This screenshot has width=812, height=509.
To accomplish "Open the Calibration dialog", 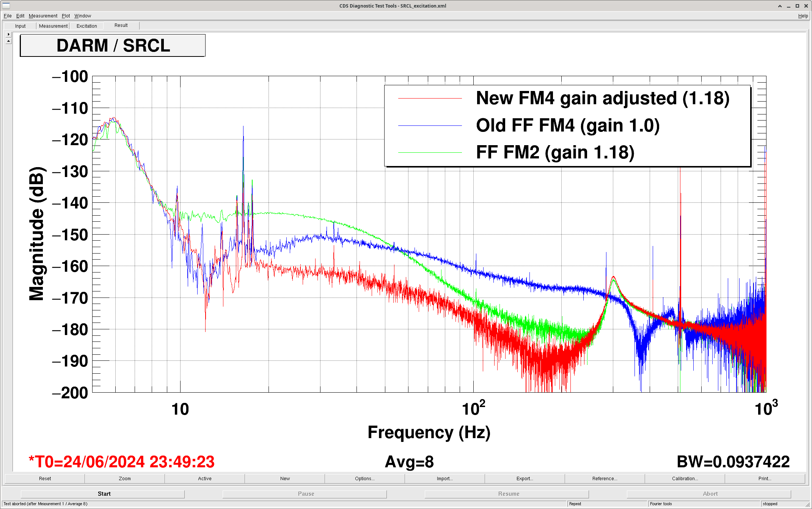I will pyautogui.click(x=685, y=478).
